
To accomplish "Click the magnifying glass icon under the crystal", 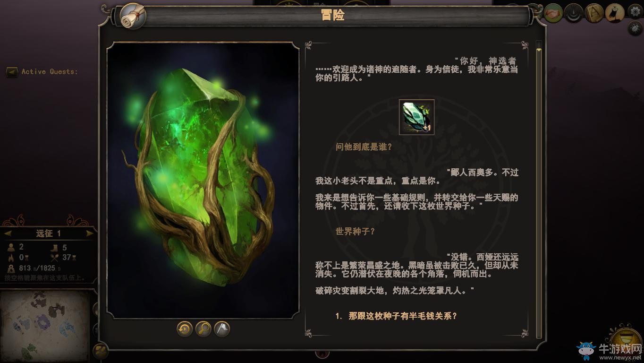I will [203, 328].
